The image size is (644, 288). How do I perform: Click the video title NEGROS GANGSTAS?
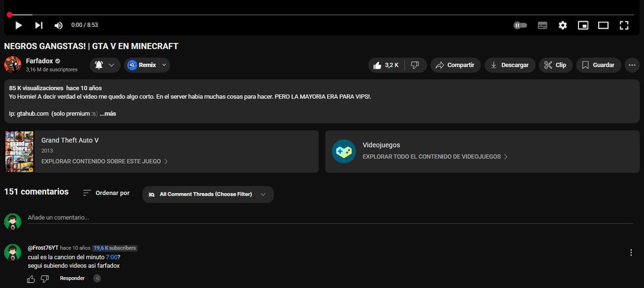(x=91, y=46)
